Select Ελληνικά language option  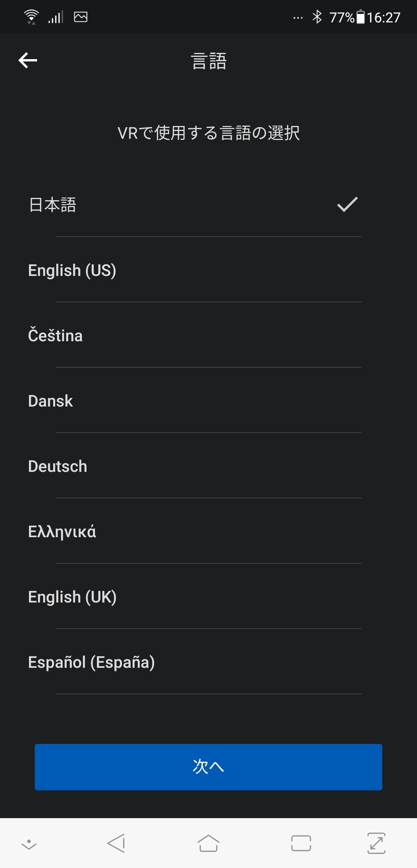[62, 531]
